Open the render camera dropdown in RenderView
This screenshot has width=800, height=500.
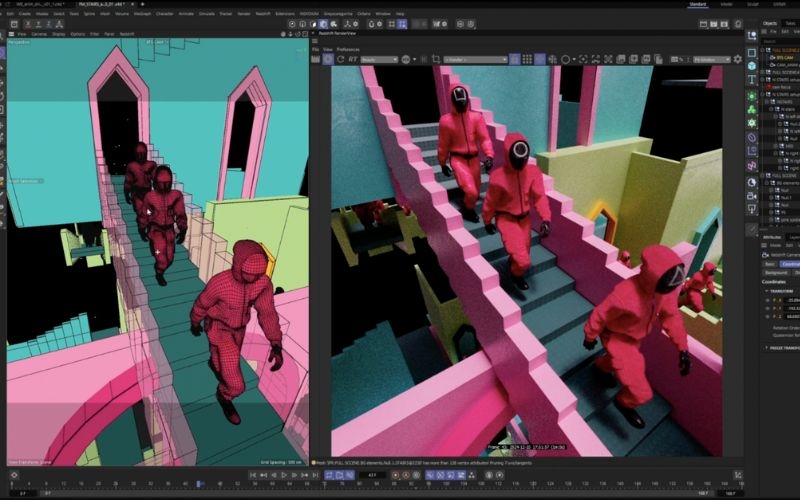pos(475,60)
